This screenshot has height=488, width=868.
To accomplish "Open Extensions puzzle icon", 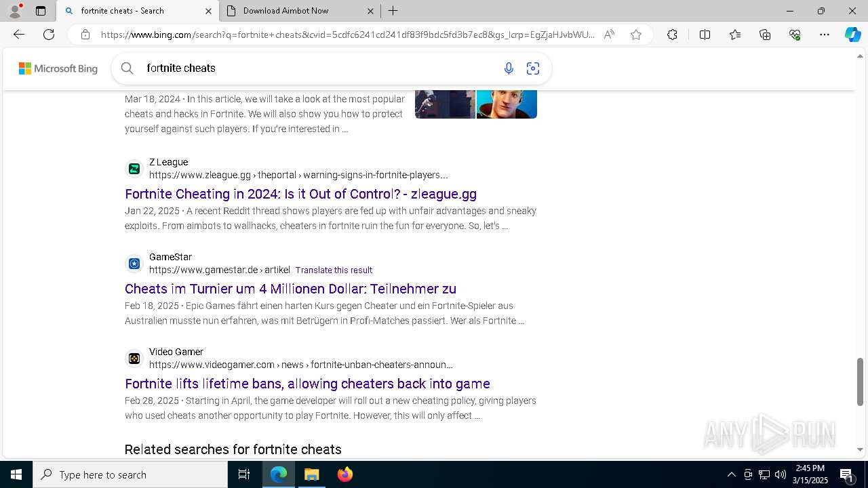I will [672, 35].
